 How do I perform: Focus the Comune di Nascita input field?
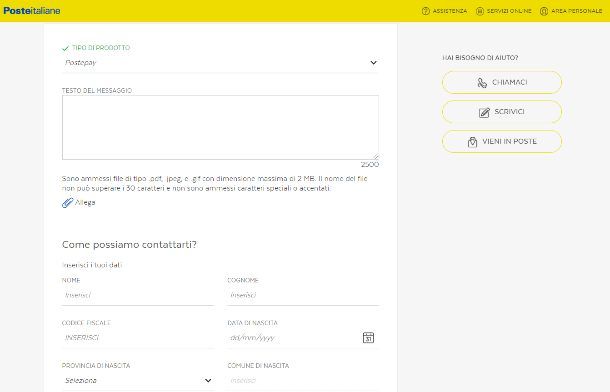point(303,380)
